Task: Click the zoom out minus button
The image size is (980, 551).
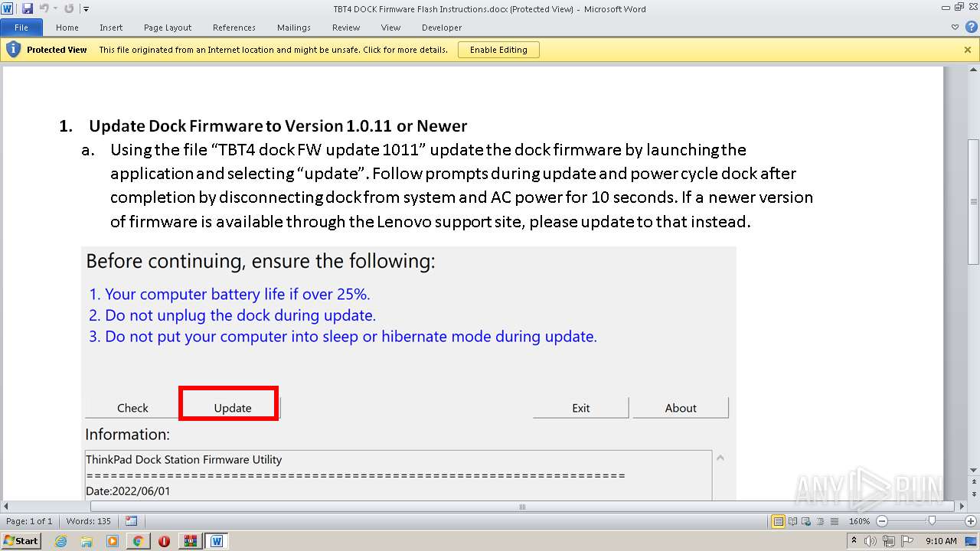Action: click(881, 521)
